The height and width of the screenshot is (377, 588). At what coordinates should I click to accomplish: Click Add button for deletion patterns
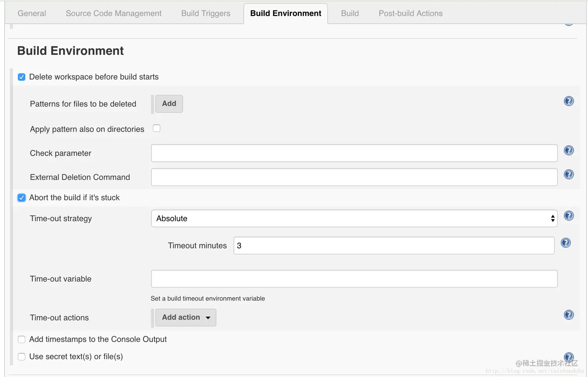click(x=169, y=104)
